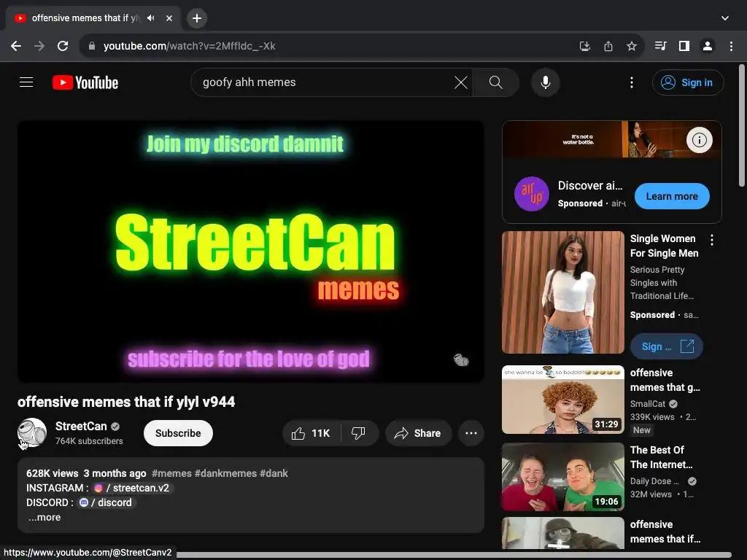This screenshot has height=560, width=747.
Task: Dislike the video with thumbs-down icon
Action: pyautogui.click(x=359, y=433)
